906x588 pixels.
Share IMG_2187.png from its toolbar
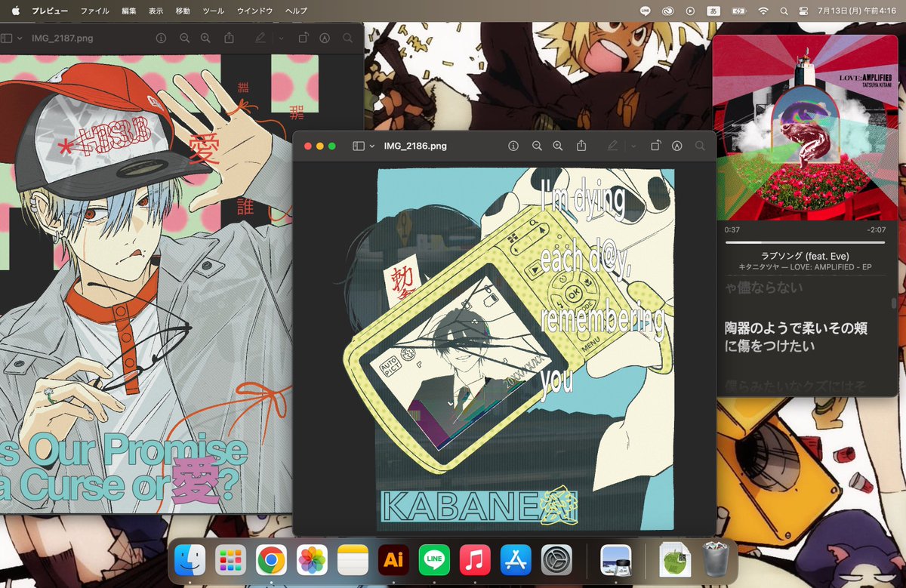pyautogui.click(x=229, y=37)
